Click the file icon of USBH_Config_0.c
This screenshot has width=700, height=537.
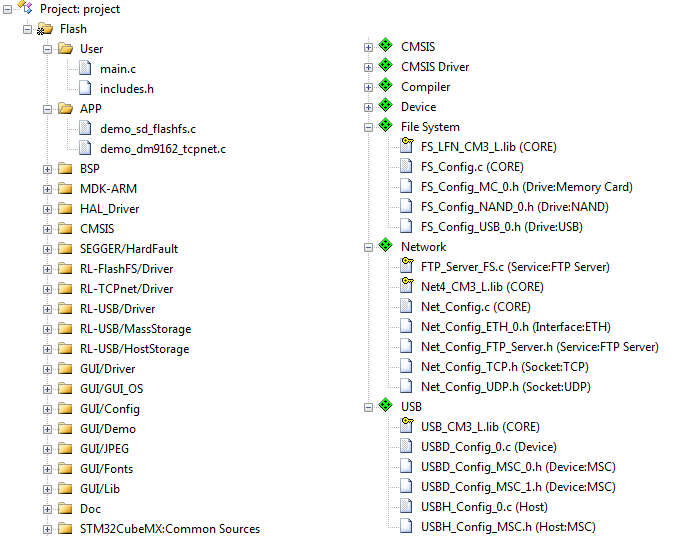click(406, 506)
